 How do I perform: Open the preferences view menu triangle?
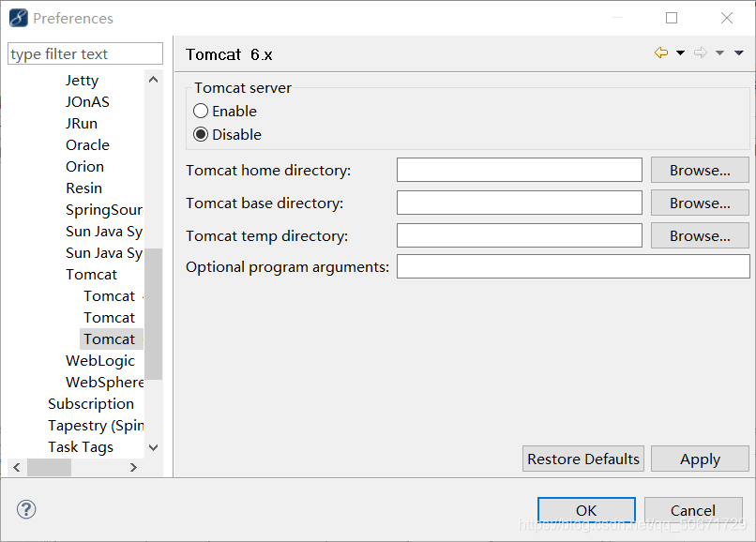(738, 53)
